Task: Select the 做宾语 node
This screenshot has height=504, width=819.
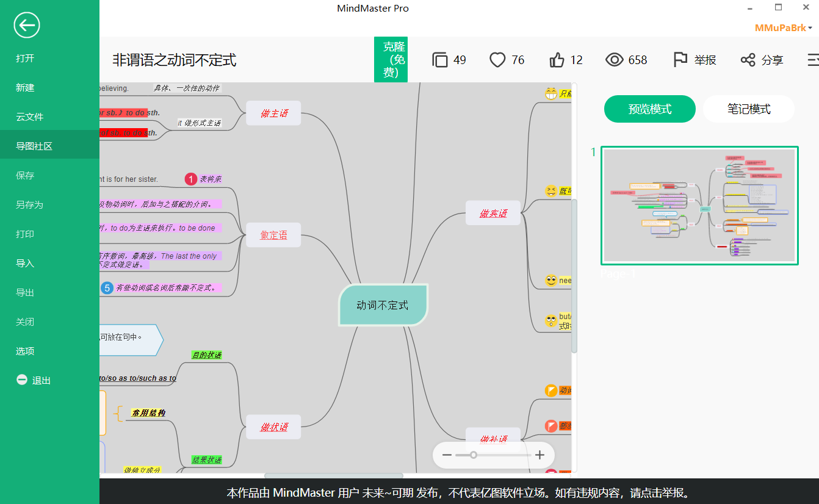Action: coord(493,213)
